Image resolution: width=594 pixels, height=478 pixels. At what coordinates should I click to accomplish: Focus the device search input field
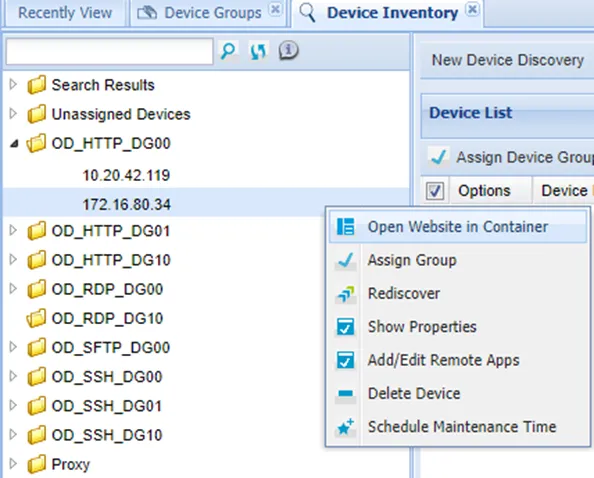click(x=109, y=51)
